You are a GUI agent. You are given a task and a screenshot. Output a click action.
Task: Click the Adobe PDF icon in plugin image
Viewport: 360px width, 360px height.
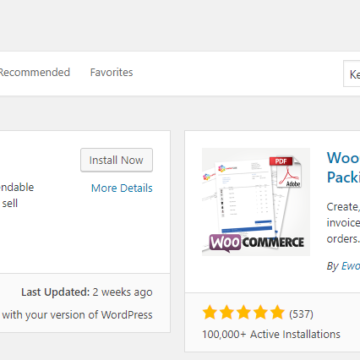pos(285,171)
